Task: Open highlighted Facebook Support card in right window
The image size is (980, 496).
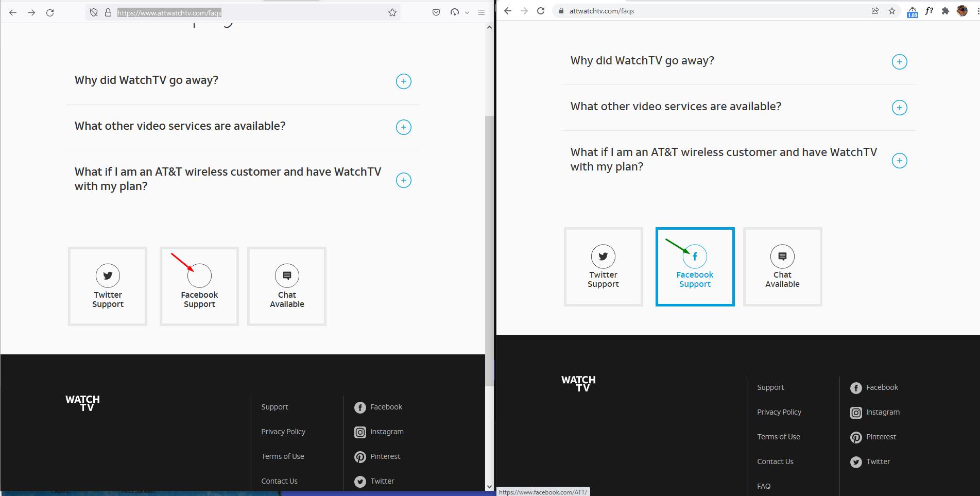Action: (x=695, y=267)
